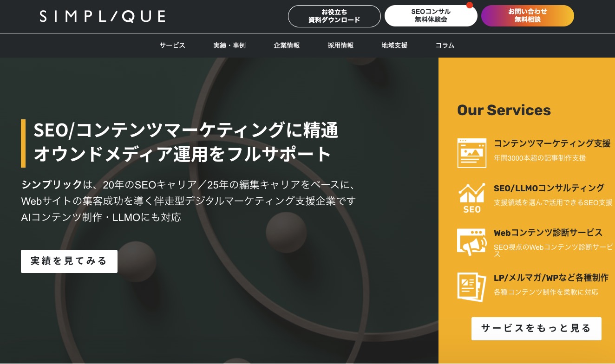
Task: Open 採用情報 navigation item
Action: coord(340,45)
